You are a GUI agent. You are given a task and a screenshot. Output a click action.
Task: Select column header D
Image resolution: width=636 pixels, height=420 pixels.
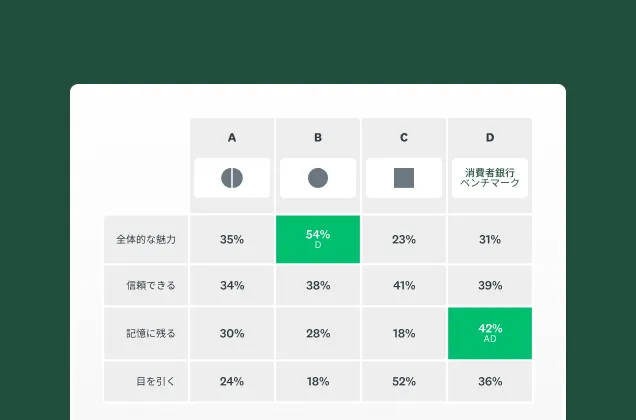(490, 137)
